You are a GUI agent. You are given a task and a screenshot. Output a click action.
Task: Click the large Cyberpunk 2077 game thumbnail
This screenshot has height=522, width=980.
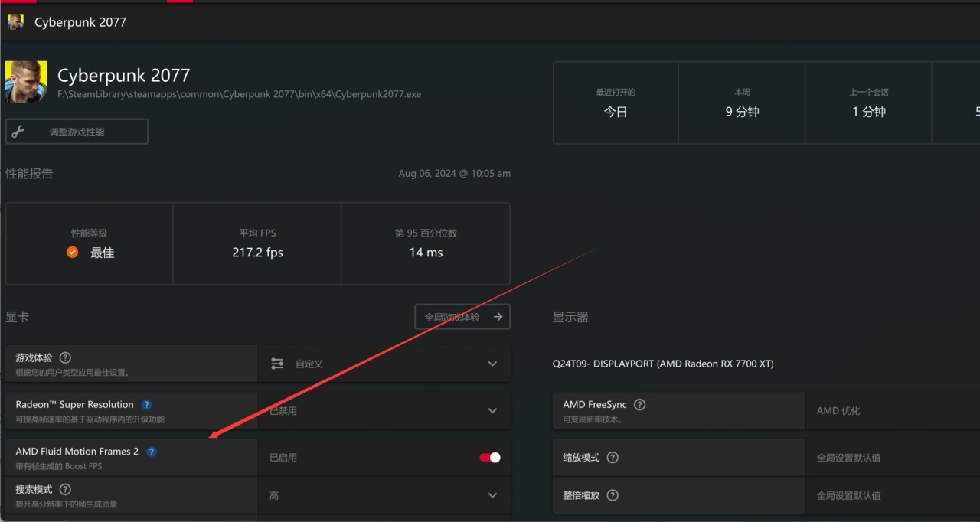coord(26,82)
